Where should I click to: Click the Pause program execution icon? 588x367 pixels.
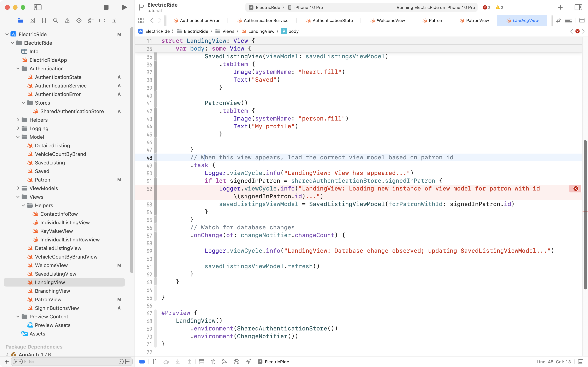pyautogui.click(x=154, y=362)
